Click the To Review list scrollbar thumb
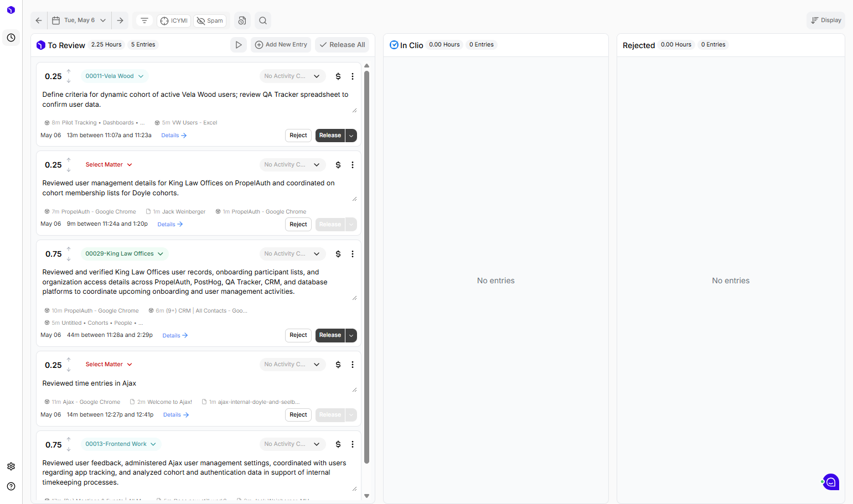The width and height of the screenshot is (853, 504). 366,267
